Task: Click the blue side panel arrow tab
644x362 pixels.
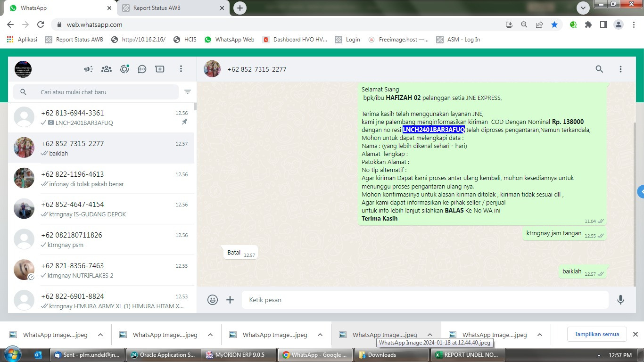Action: [x=641, y=192]
